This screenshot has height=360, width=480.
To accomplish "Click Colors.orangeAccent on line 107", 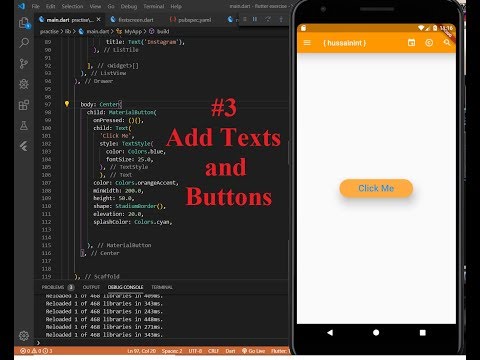I will (146, 183).
